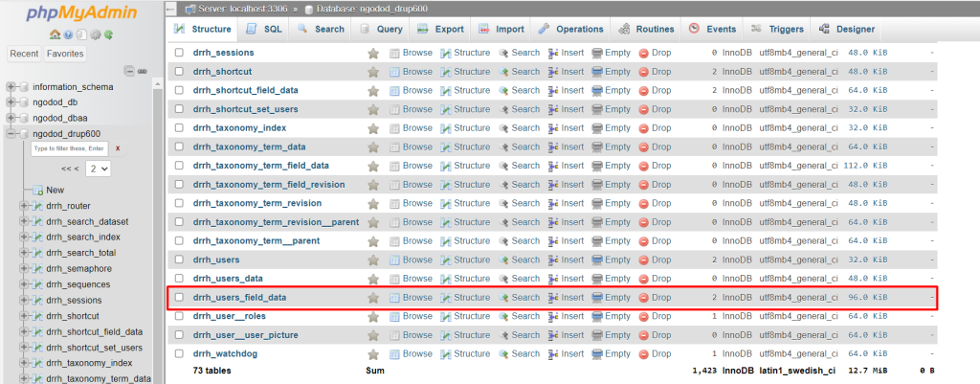Open the drrh_users_data table link
This screenshot has width=980, height=384.
228,279
